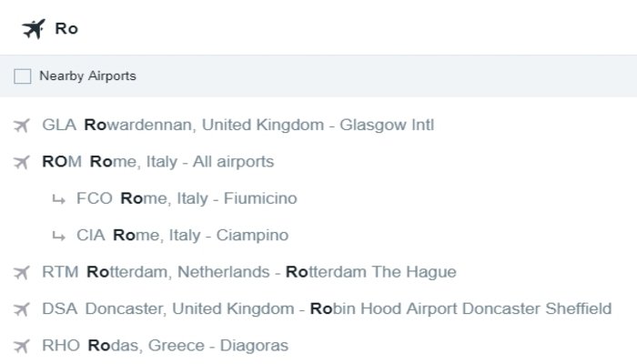Click the airplane icon next to GLA
The image size is (637, 364).
pyautogui.click(x=22, y=126)
